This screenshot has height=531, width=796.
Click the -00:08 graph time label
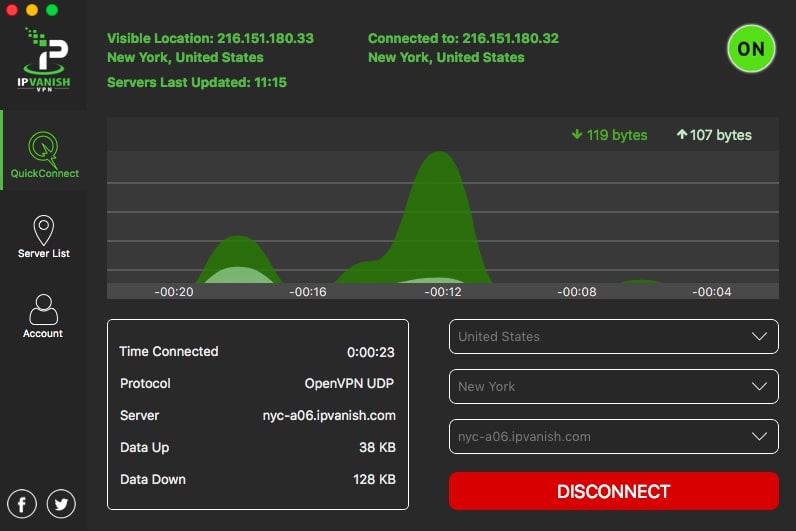[x=577, y=292]
